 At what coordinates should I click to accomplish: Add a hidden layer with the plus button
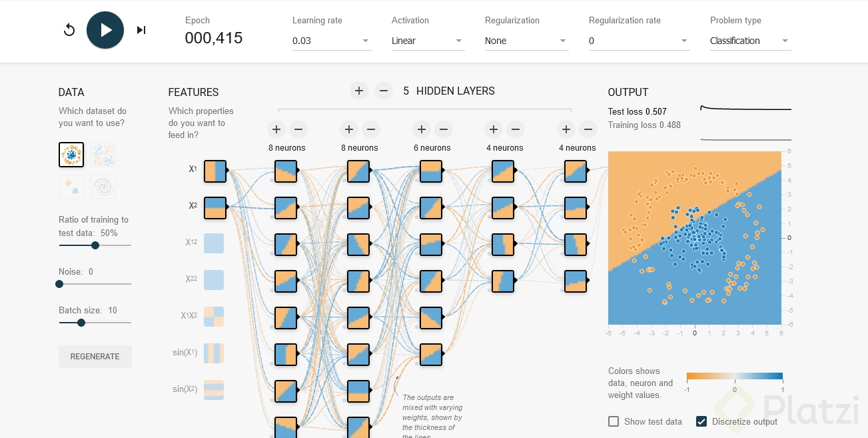[359, 91]
